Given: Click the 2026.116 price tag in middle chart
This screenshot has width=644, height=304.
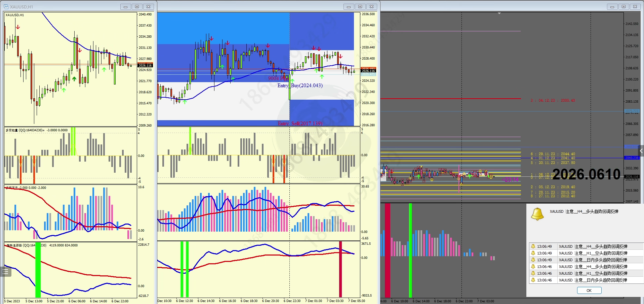Looking at the screenshot, I should (x=368, y=71).
